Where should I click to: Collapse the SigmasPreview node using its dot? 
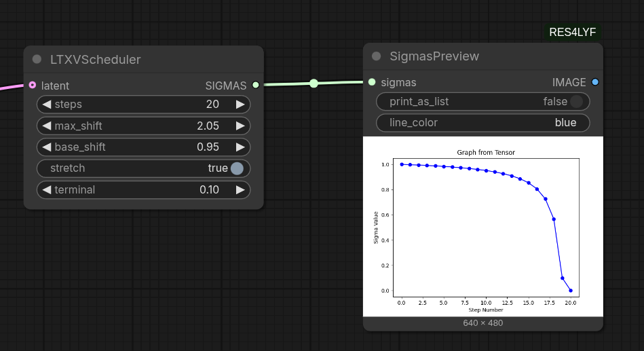click(376, 56)
